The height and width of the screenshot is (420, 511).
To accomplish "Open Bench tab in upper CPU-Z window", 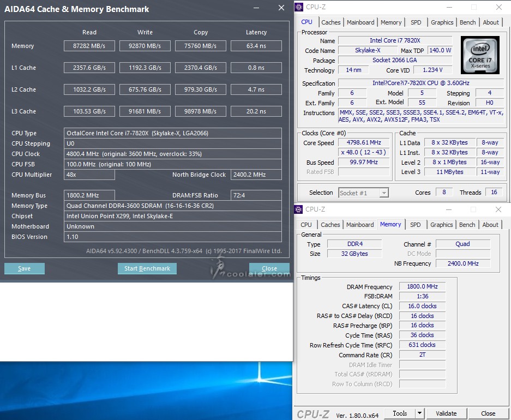I will click(468, 22).
